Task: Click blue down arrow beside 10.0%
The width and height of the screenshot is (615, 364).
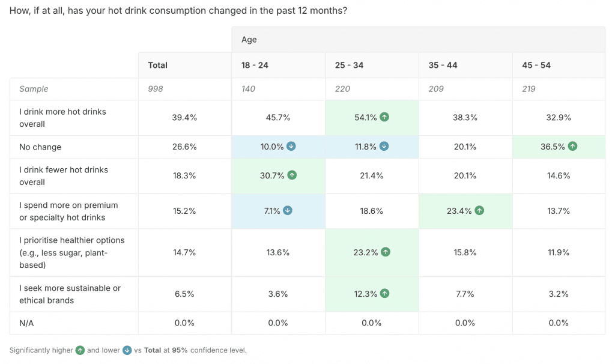Action: click(x=291, y=147)
